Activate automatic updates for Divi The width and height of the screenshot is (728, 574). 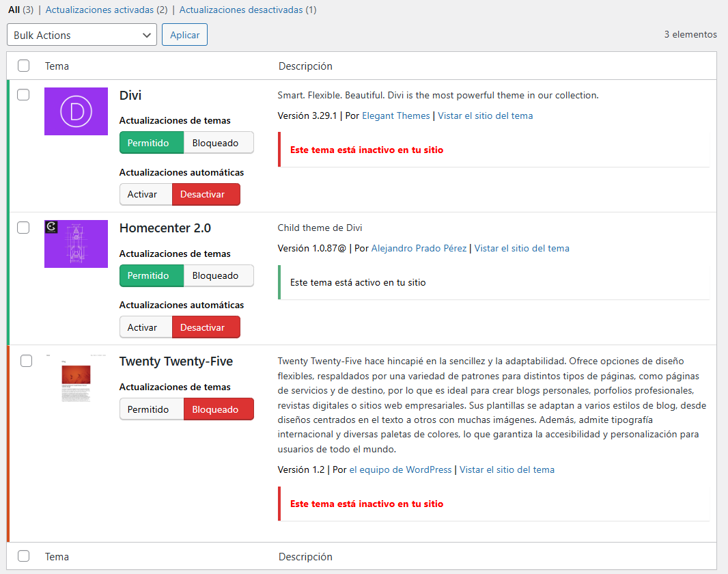point(145,194)
